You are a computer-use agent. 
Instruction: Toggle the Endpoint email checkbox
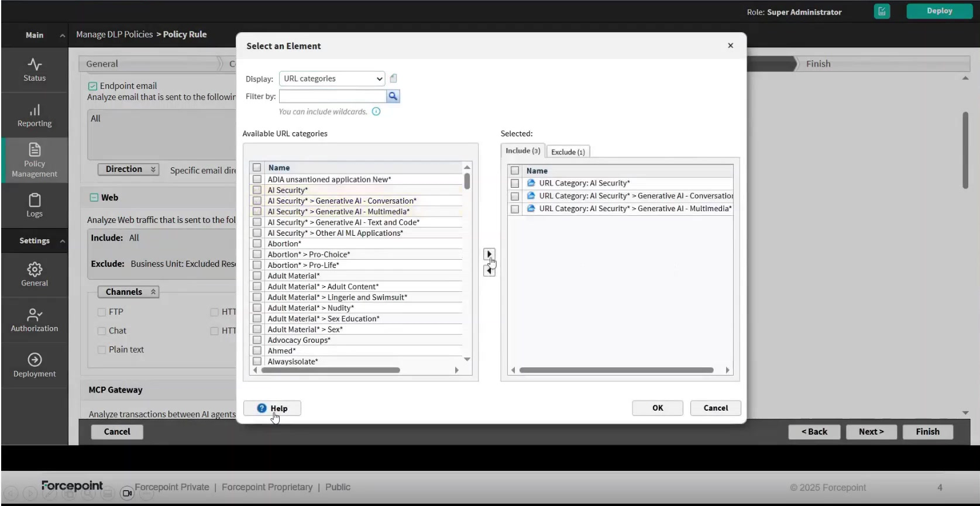[x=92, y=86]
